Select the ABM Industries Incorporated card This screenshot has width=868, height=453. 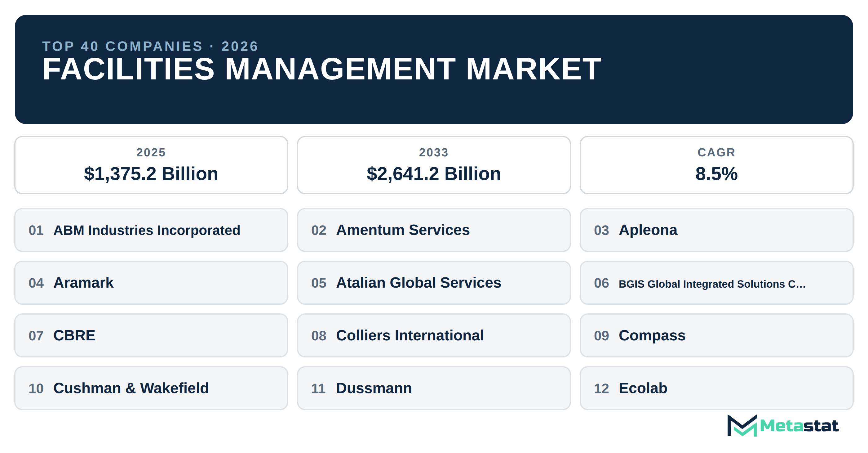151,230
